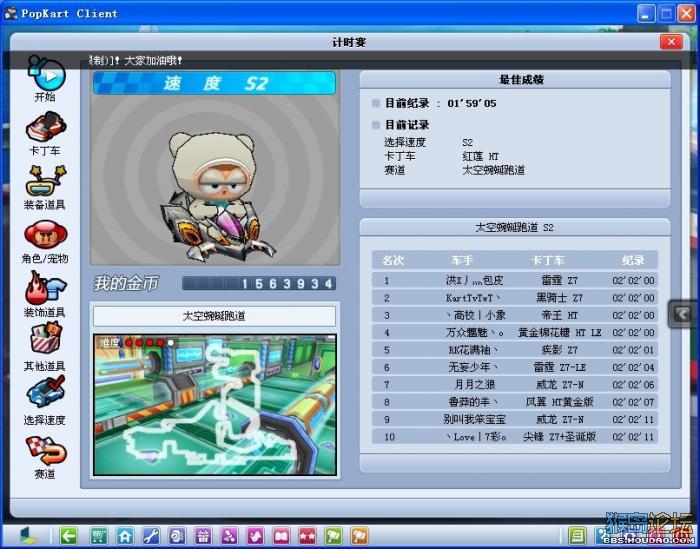Viewport: 700px width, 549px height.
Task: Click the green back arrow in bottom toolbar
Action: click(x=68, y=536)
